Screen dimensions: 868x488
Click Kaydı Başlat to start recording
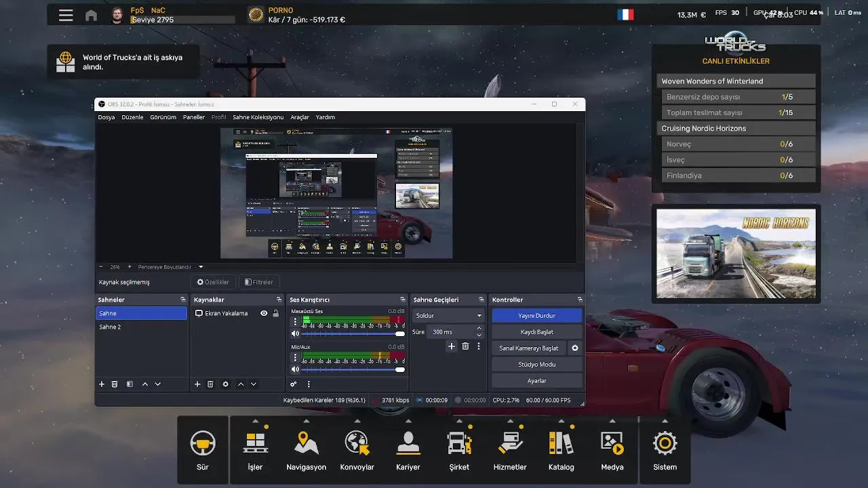(537, 331)
